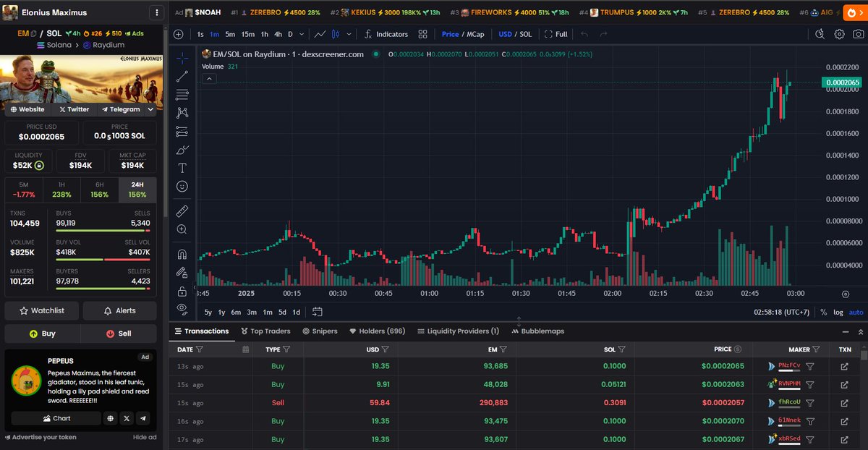Screen dimensions: 868x450
Task: Enter fullscreen chart mode
Action: click(x=556, y=34)
